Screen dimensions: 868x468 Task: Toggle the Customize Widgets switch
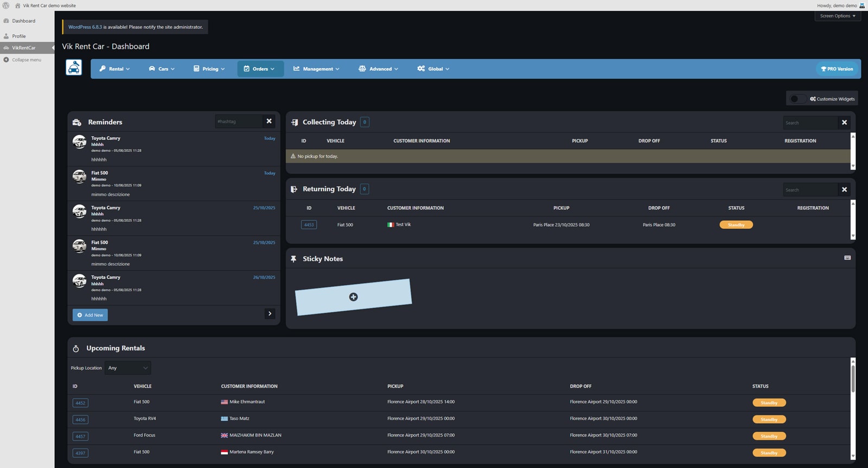coord(797,99)
